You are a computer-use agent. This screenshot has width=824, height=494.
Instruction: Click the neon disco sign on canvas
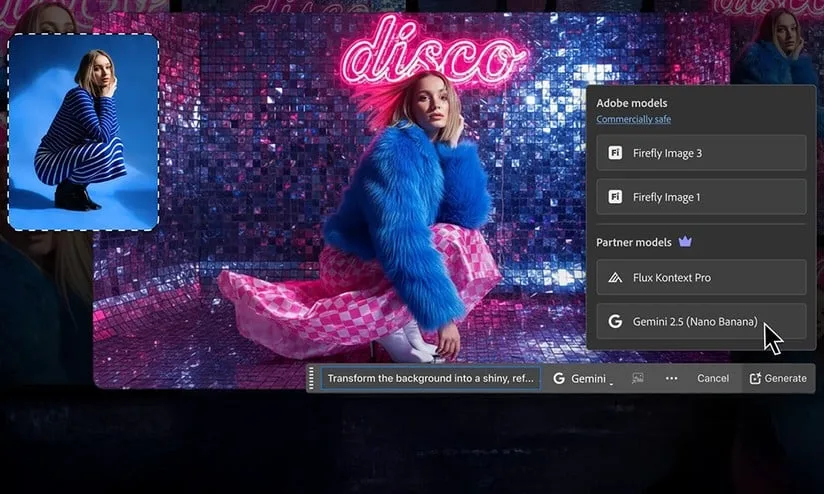[x=432, y=50]
